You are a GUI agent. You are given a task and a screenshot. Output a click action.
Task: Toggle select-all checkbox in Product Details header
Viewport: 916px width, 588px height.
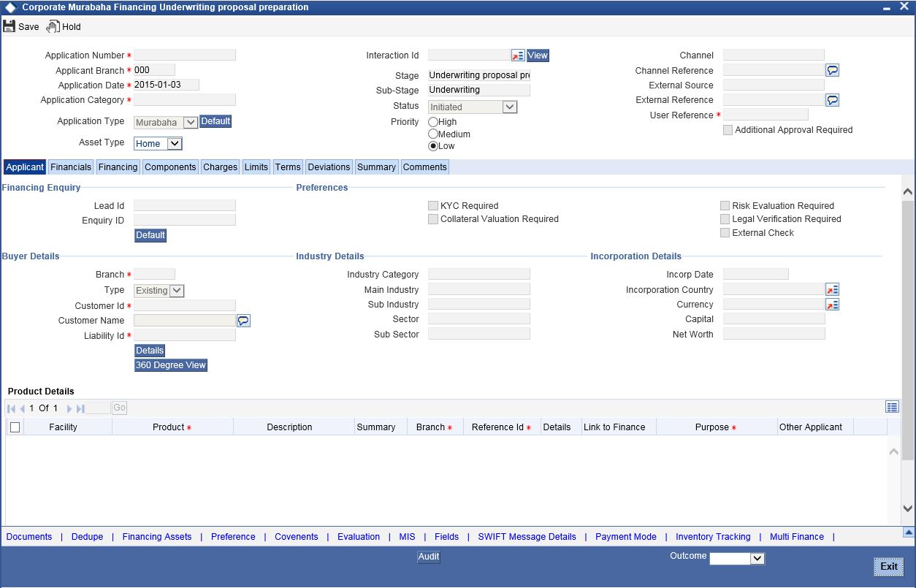tap(15, 427)
